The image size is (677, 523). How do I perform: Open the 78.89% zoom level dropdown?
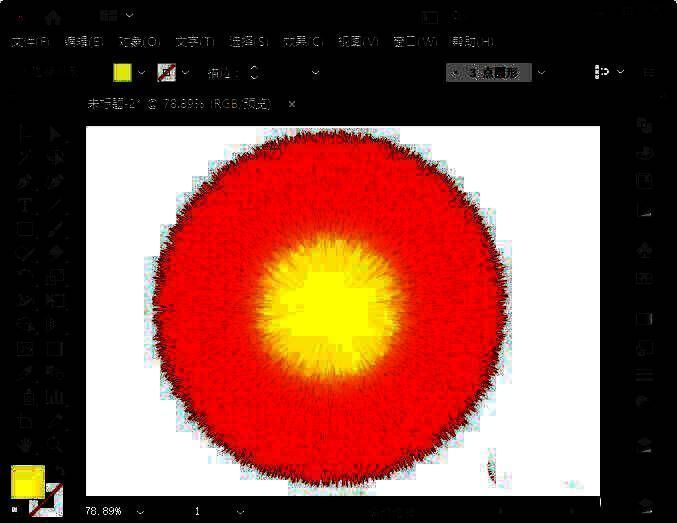tap(140, 511)
